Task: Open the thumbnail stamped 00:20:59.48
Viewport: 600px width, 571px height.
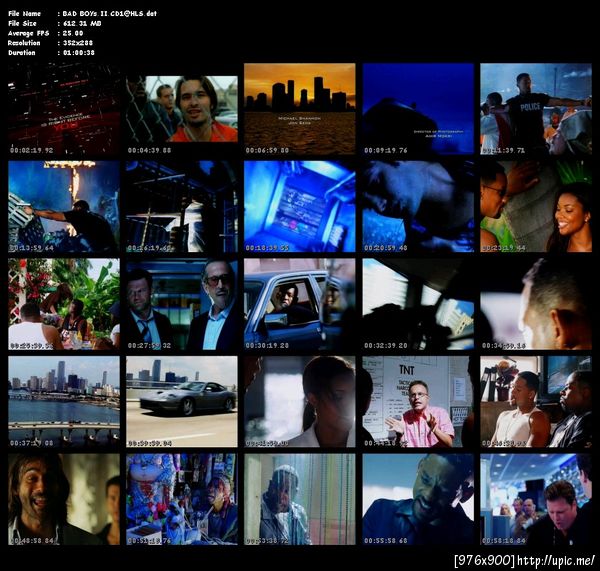Action: 418,207
